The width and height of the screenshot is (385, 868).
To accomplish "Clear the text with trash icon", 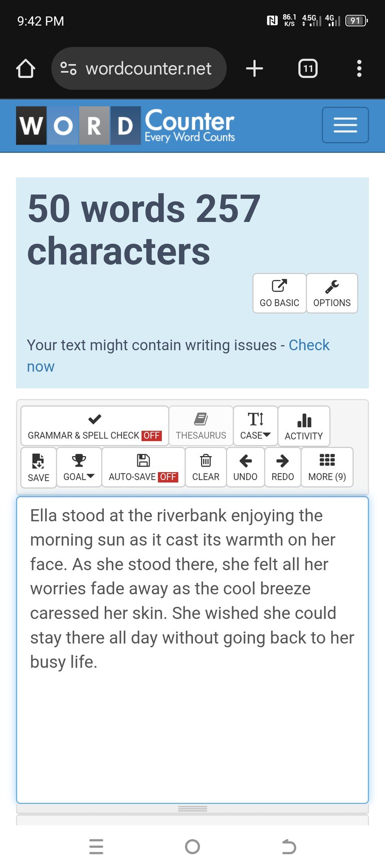I will click(x=206, y=467).
